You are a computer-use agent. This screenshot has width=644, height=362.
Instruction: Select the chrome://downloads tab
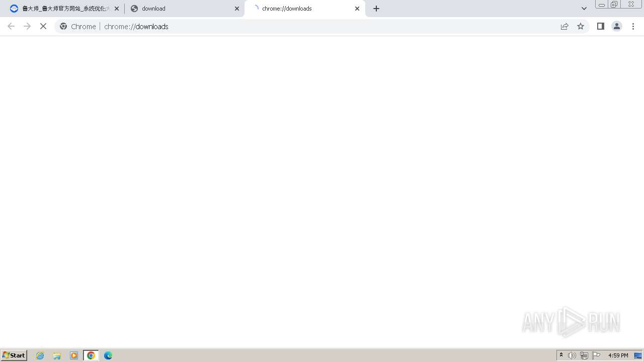tap(305, 9)
